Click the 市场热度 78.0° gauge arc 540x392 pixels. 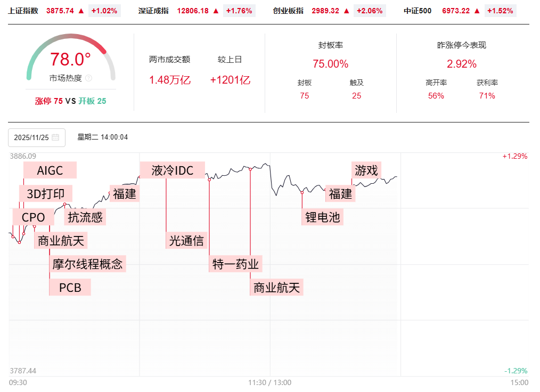(x=71, y=40)
